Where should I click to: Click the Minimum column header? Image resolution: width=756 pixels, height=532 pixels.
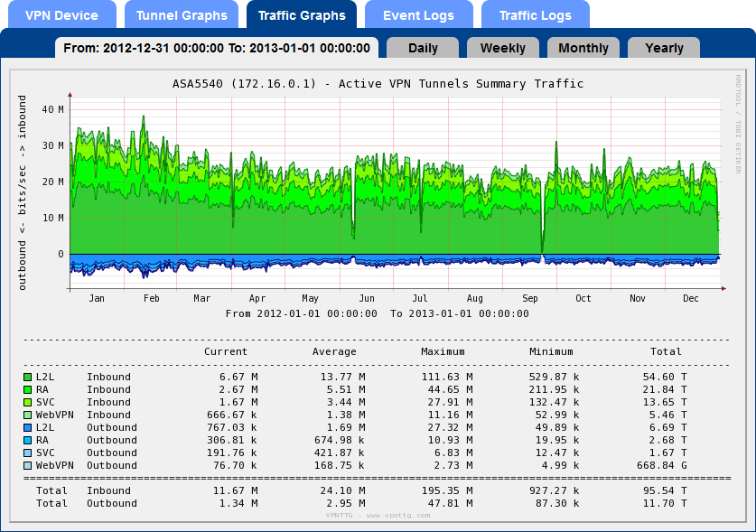(x=551, y=351)
